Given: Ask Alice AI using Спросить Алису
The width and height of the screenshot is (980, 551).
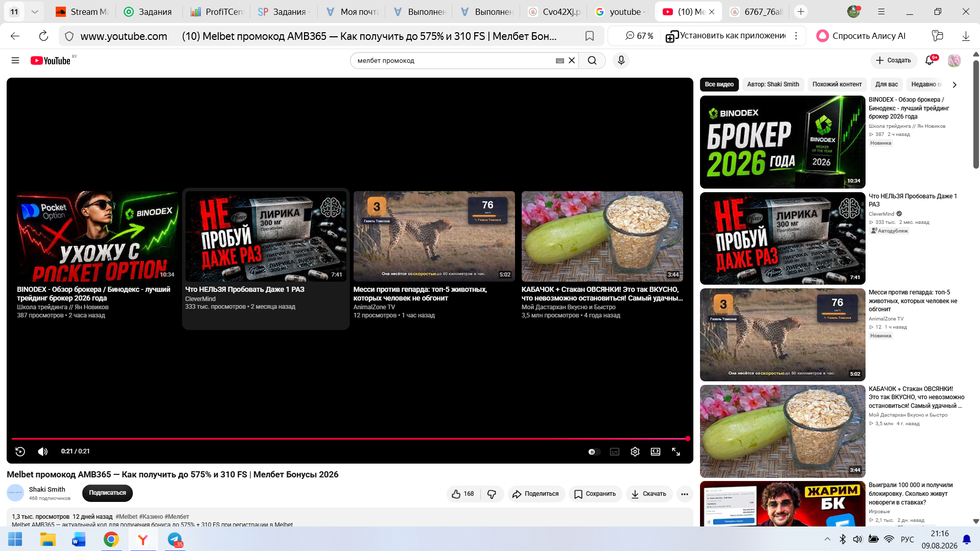Looking at the screenshot, I should (861, 36).
